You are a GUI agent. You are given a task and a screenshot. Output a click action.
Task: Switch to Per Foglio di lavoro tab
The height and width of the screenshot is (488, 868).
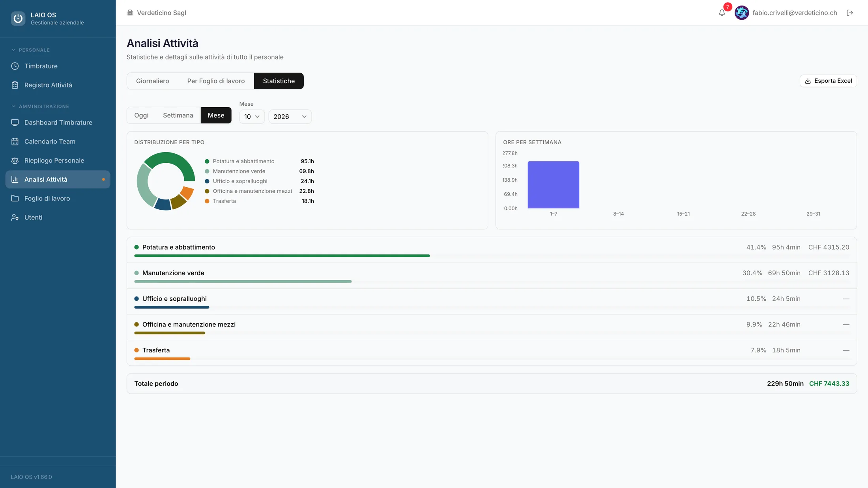[x=216, y=81]
